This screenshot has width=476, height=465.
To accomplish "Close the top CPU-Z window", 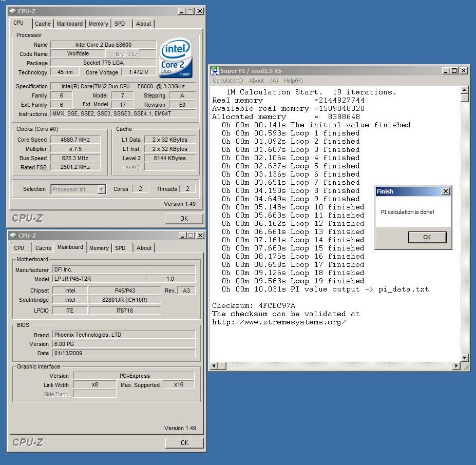I will click(199, 11).
